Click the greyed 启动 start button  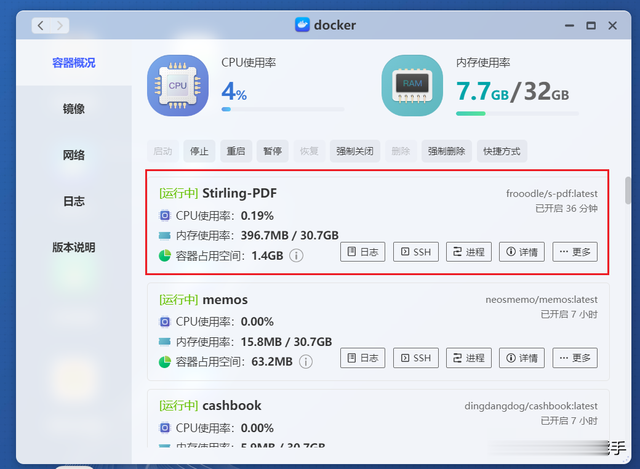click(x=162, y=151)
